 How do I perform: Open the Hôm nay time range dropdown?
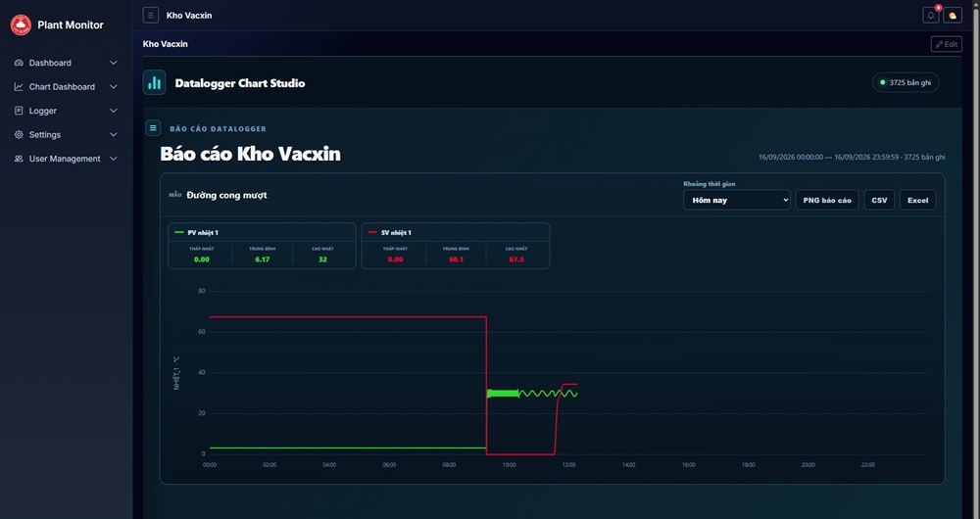click(736, 200)
